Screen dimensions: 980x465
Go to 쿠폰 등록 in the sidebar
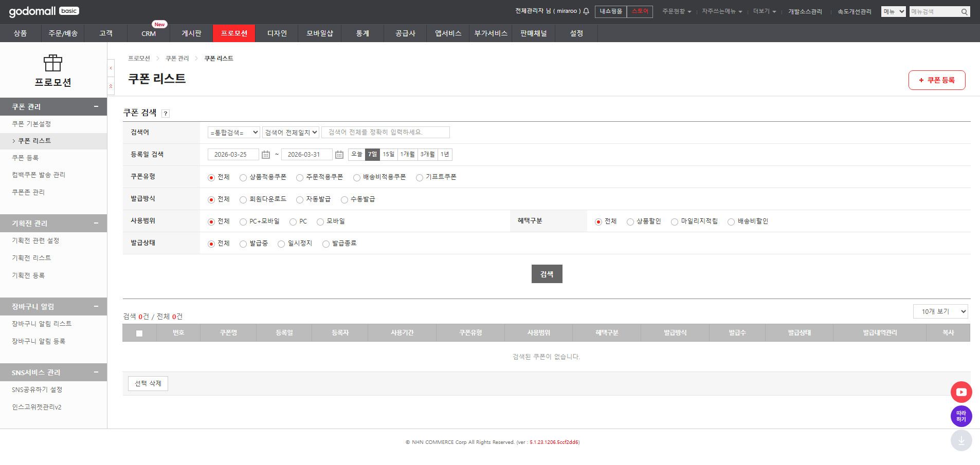(x=25, y=158)
